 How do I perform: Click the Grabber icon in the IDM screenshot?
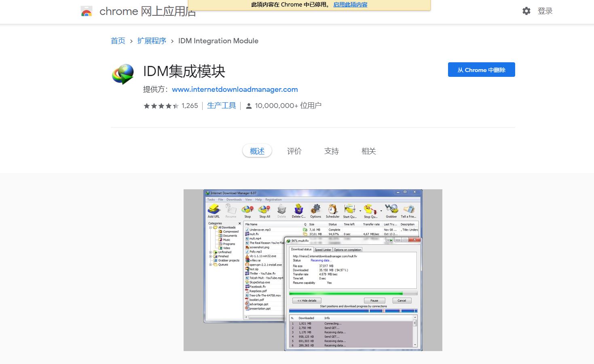pos(391,209)
